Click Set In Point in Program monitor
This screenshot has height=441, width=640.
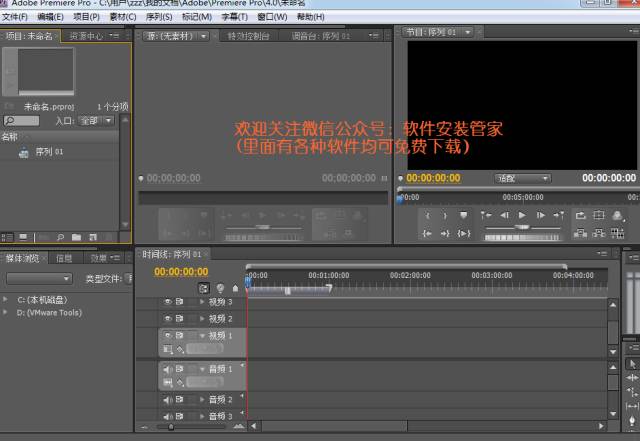[429, 215]
